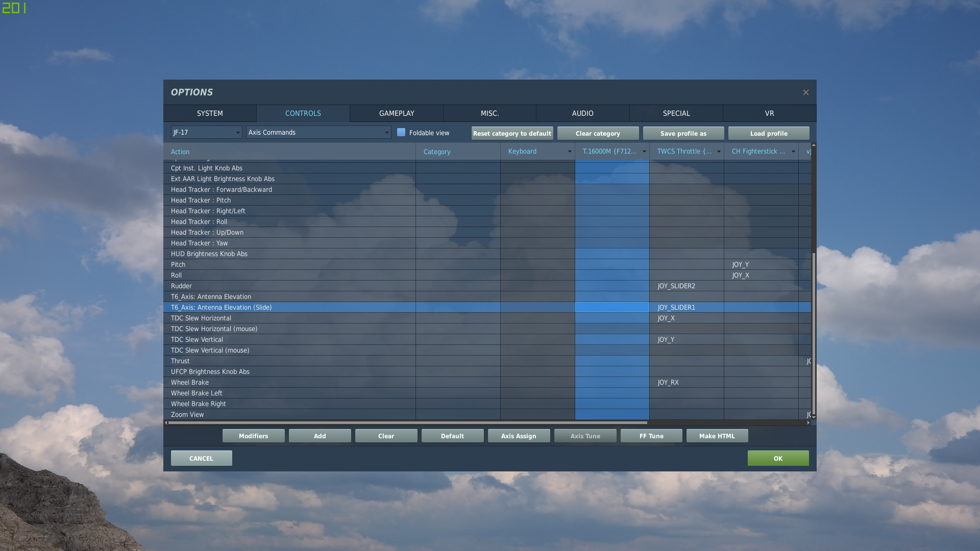Open the JF-17 aircraft dropdown

[206, 132]
